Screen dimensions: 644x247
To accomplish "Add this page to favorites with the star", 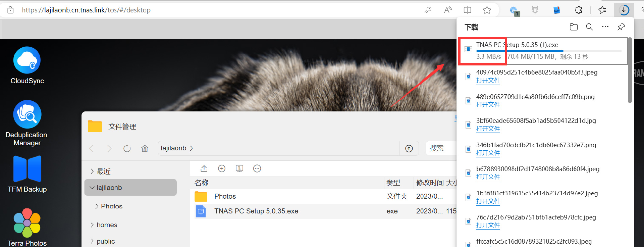I will pos(487,10).
